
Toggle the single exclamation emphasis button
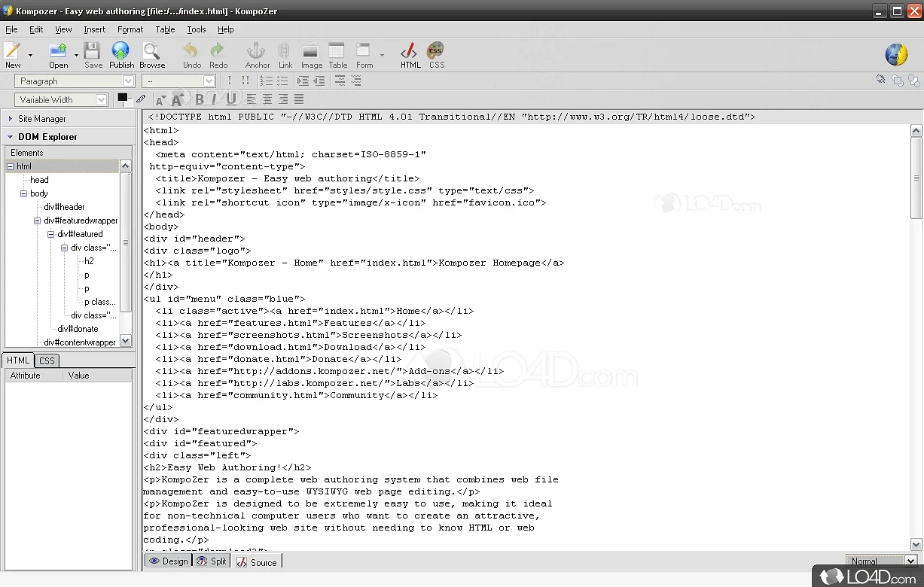point(230,81)
